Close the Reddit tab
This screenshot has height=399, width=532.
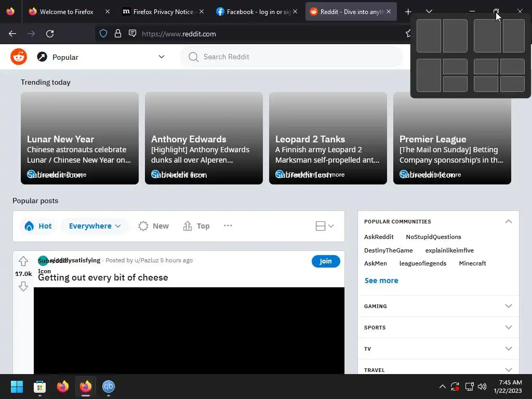point(389,11)
